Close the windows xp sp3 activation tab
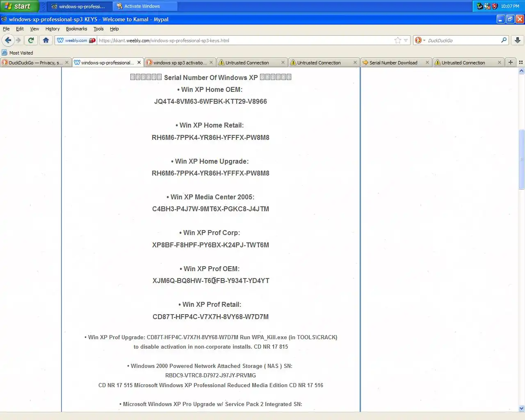This screenshot has width=525, height=420. click(211, 62)
